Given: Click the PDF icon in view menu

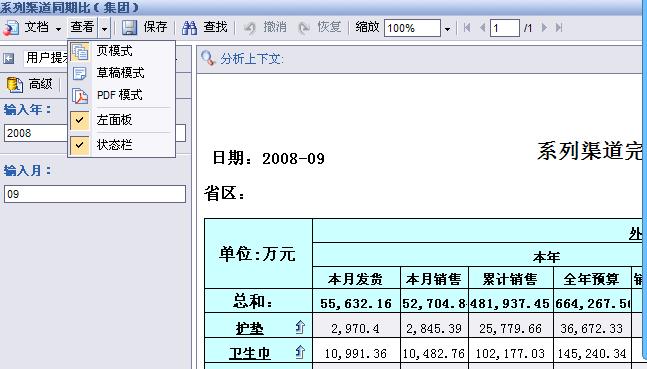Looking at the screenshot, I should click(80, 96).
